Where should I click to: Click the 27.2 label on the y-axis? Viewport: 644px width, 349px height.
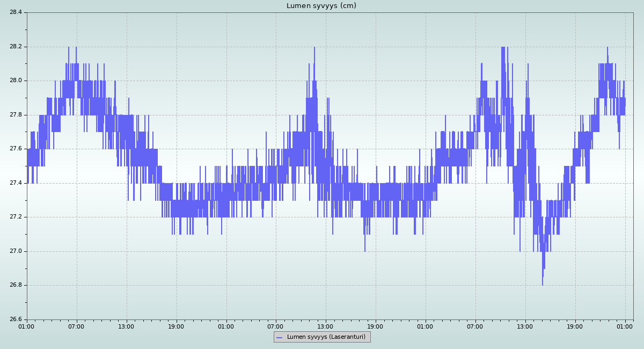coord(16,217)
